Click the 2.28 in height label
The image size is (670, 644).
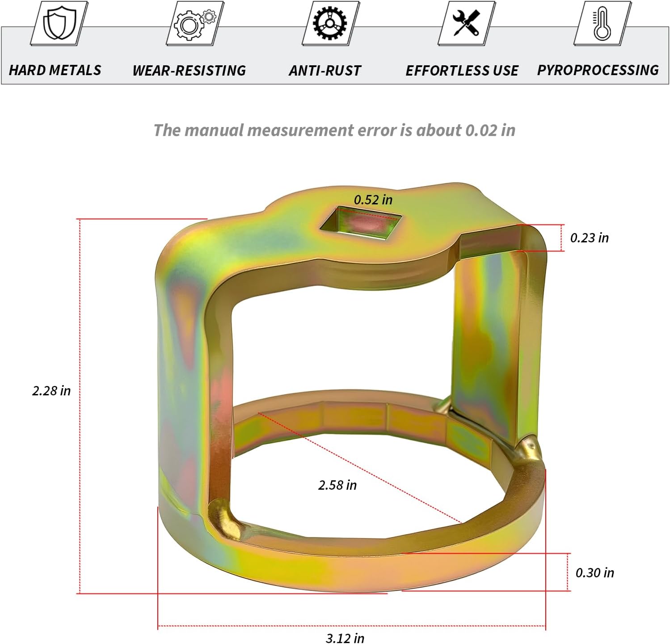pos(51,390)
